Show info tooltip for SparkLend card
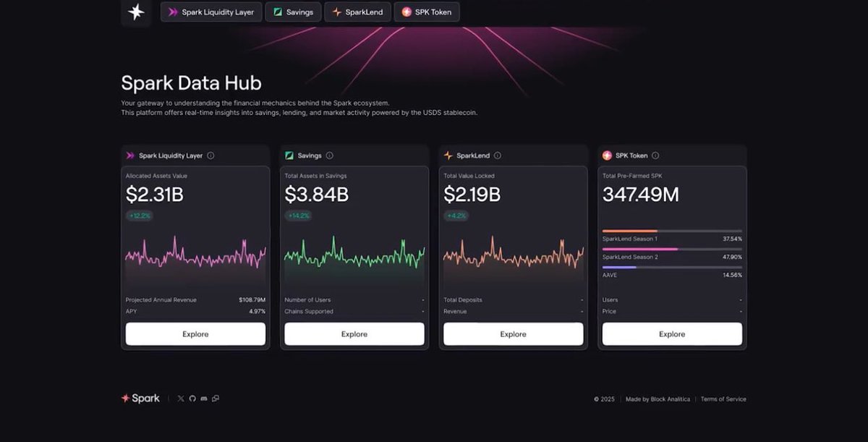This screenshot has height=442, width=868. coord(498,156)
